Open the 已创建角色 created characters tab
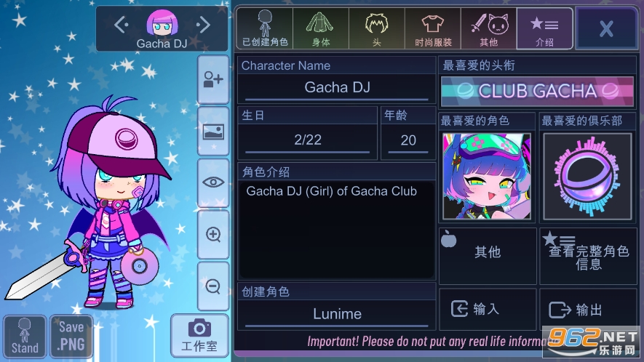Viewport: 644px width, 362px height. coord(265,29)
